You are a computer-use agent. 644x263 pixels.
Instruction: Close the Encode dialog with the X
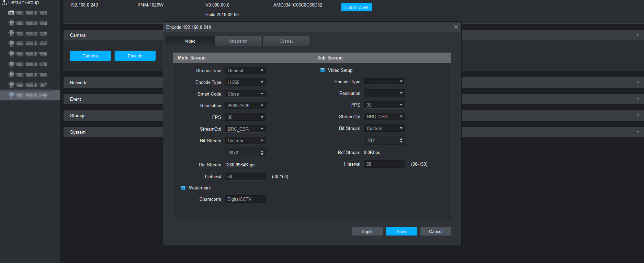pyautogui.click(x=456, y=27)
